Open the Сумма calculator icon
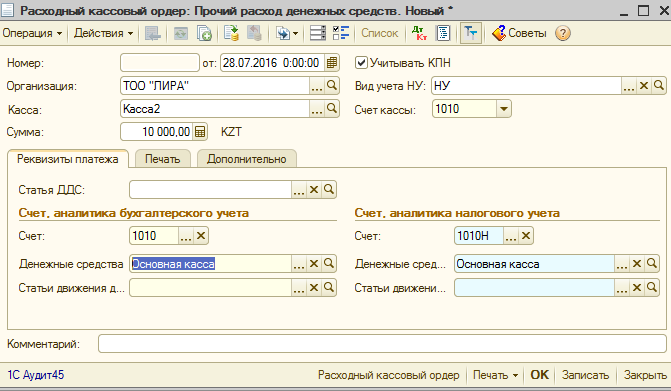 click(200, 132)
